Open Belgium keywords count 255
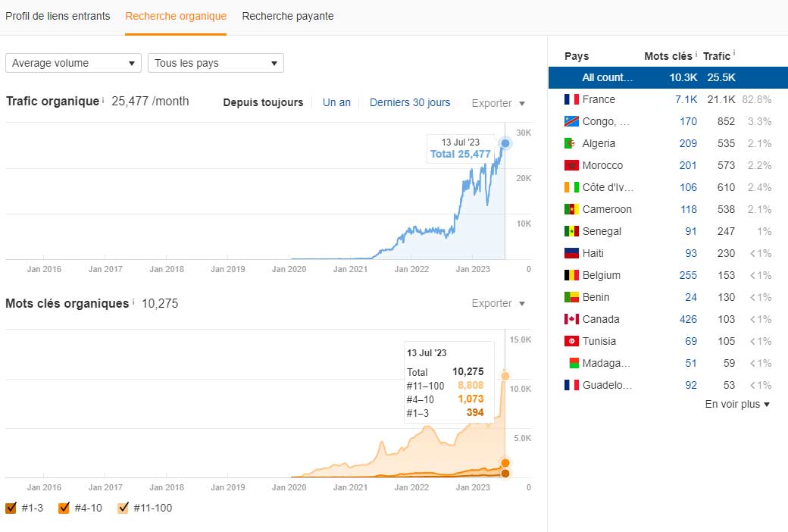The height and width of the screenshot is (532, 788). tap(688, 276)
